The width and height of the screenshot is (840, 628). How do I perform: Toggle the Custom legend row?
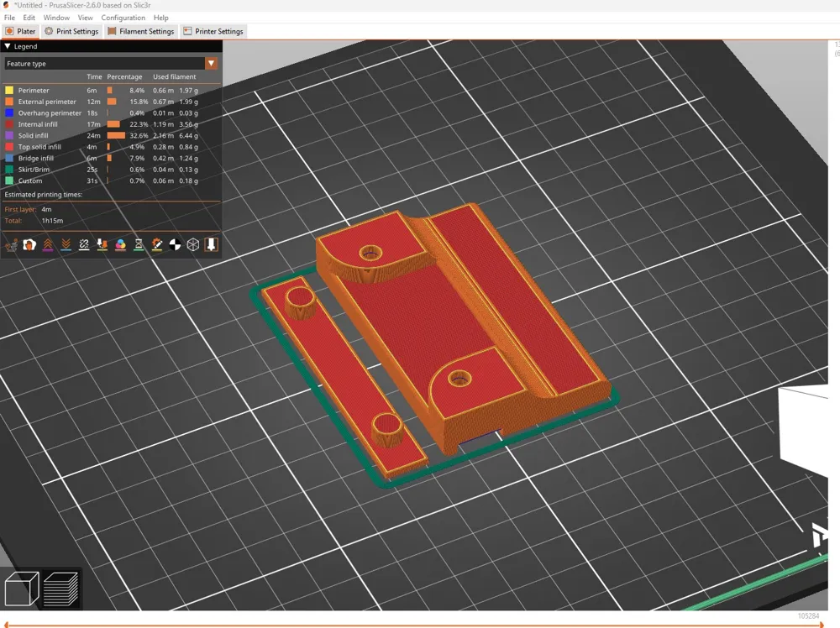pos(112,181)
